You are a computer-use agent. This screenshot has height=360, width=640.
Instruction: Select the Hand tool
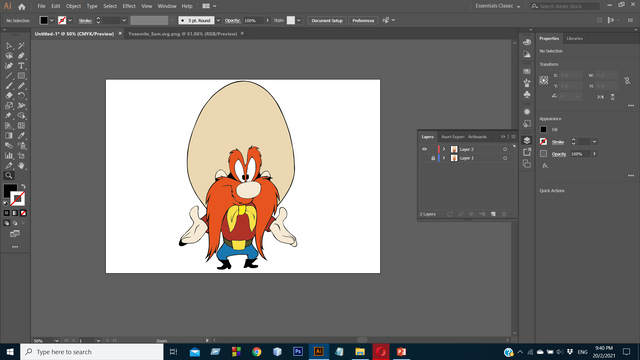click(x=21, y=166)
